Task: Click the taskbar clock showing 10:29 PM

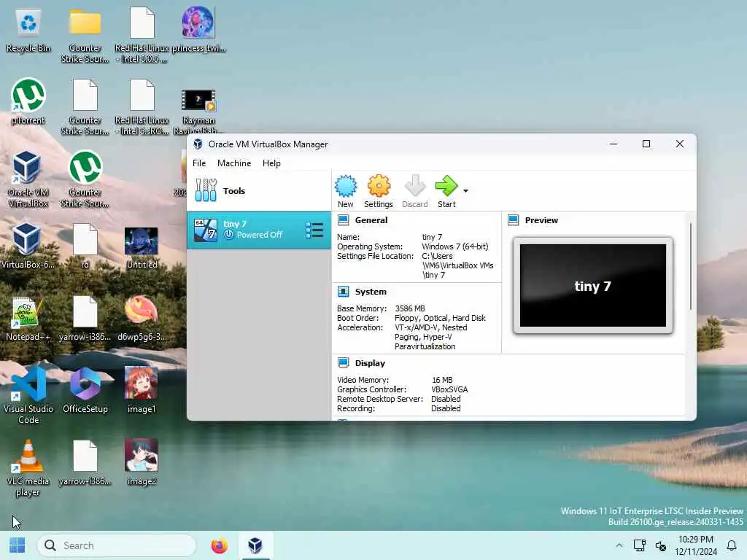Action: coord(695,545)
